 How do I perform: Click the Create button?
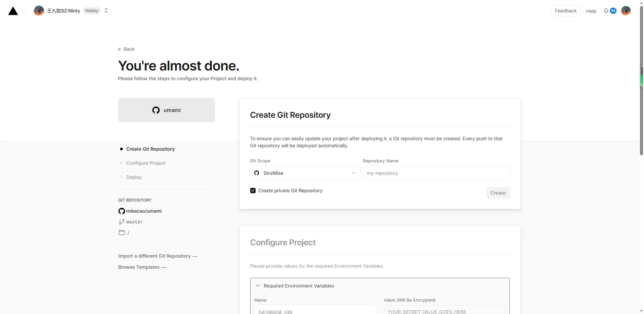coord(498,193)
